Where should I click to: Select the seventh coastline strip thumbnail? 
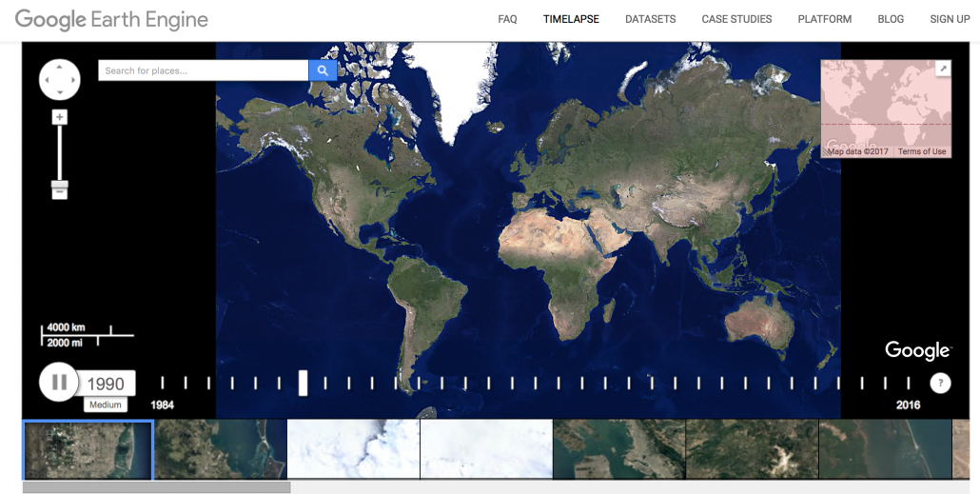885,449
